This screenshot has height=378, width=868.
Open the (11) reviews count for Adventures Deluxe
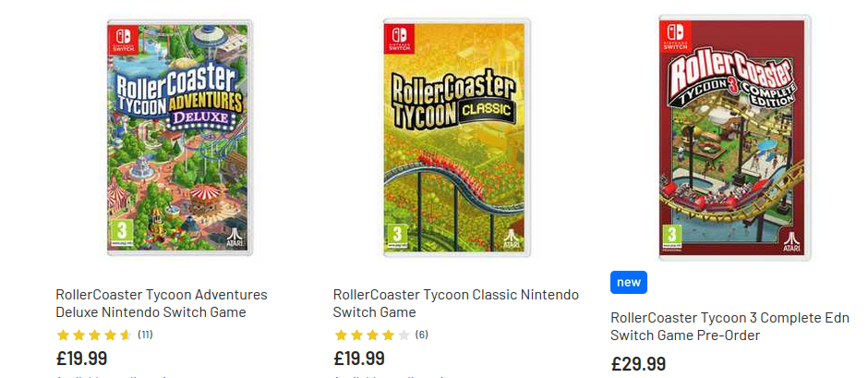145,334
